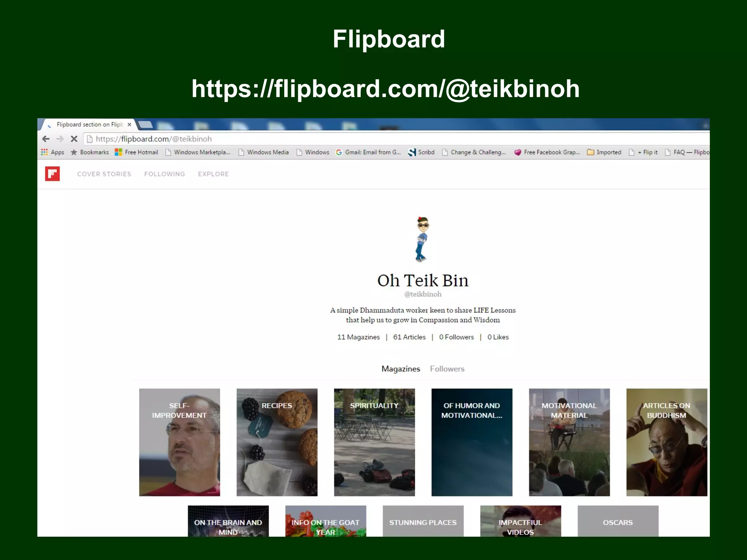Click the + Flip it bookmarklet
The width and height of the screenshot is (747, 560).
643,152
